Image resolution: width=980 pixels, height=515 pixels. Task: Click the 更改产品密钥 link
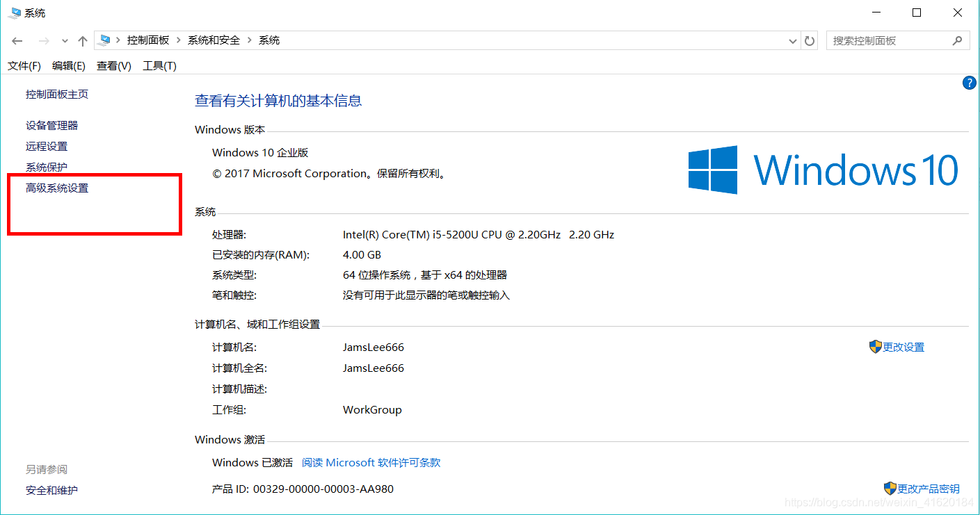929,489
